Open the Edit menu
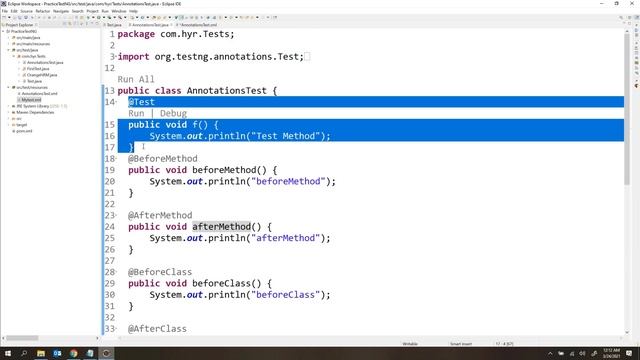The height and width of the screenshot is (360, 640). pos(14,11)
